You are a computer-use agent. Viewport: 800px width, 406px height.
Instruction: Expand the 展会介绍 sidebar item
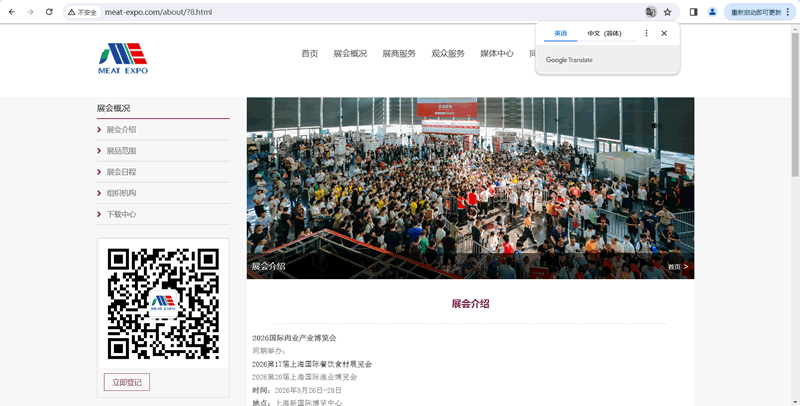click(x=121, y=130)
